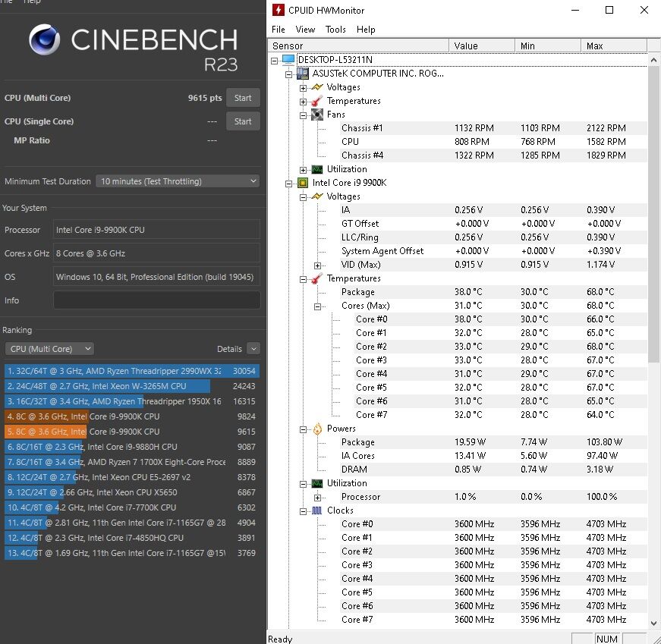The height and width of the screenshot is (644, 661).
Task: Start the CPU Single Core test
Action: pyautogui.click(x=243, y=121)
